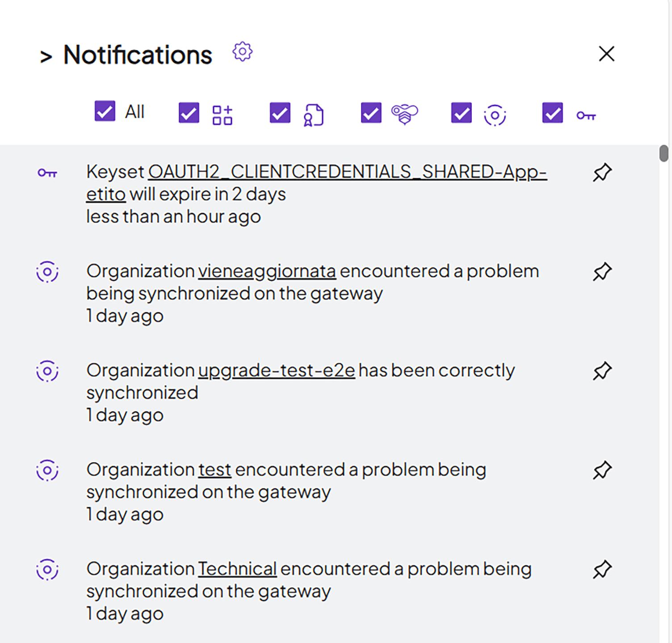Collapse the Notifications panel using the chevron
Screen dimensions: 672x643
click(47, 55)
